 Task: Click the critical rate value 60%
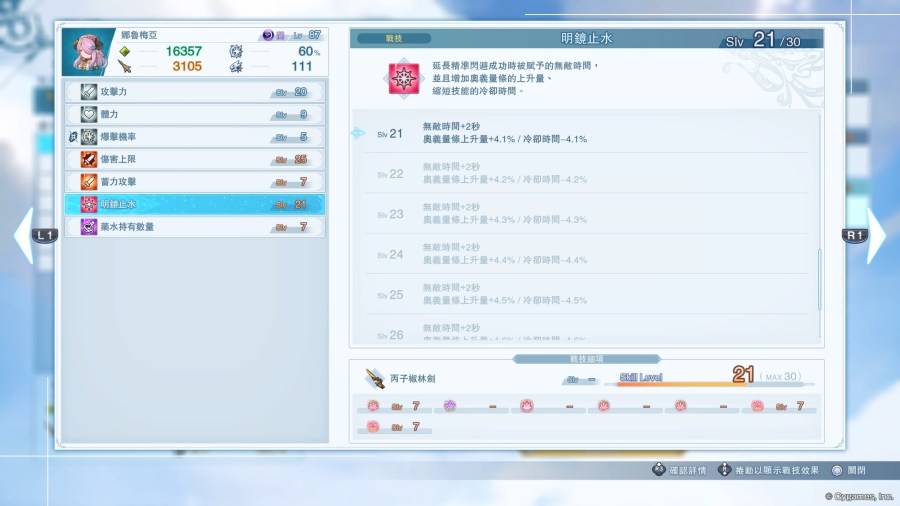click(309, 51)
